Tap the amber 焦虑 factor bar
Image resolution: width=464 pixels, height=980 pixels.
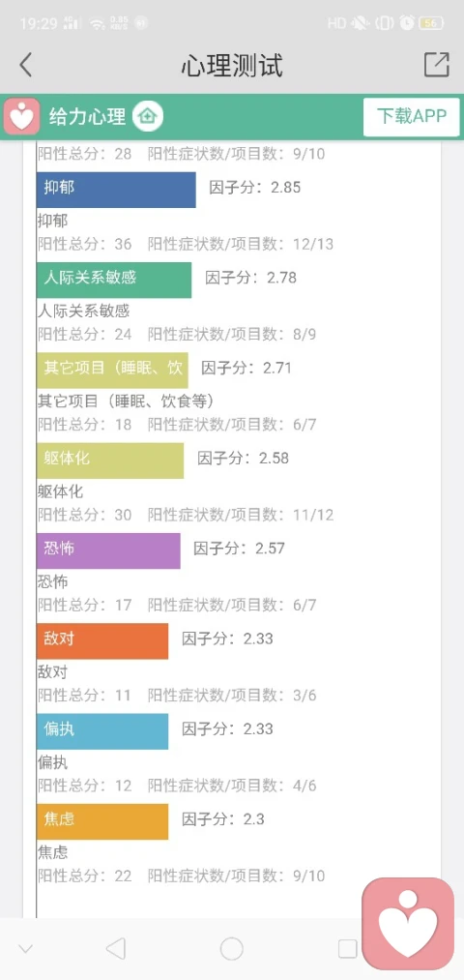(102, 821)
